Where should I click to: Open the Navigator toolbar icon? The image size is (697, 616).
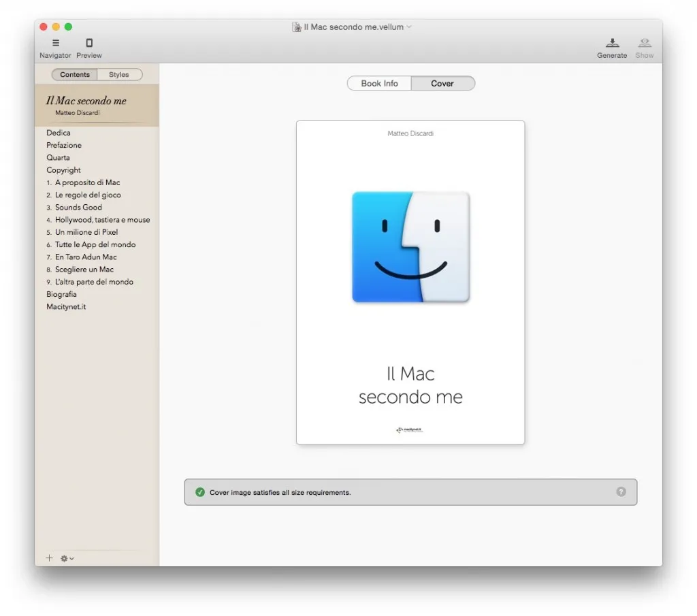click(55, 44)
